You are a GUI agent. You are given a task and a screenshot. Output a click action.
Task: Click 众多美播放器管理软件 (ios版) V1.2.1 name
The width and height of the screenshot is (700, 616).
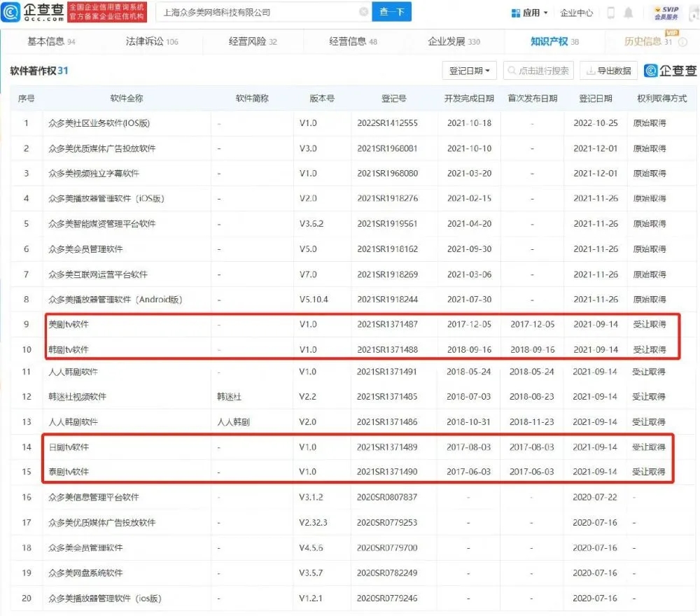(105, 598)
